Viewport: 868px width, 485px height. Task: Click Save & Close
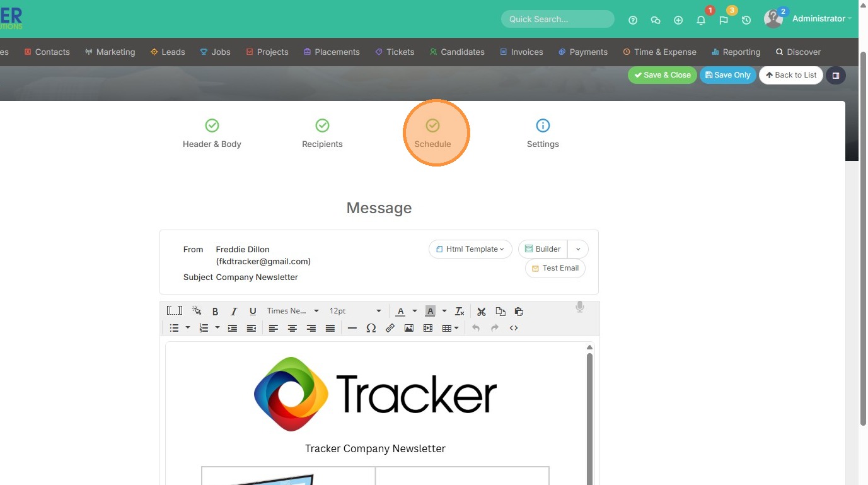(x=663, y=75)
